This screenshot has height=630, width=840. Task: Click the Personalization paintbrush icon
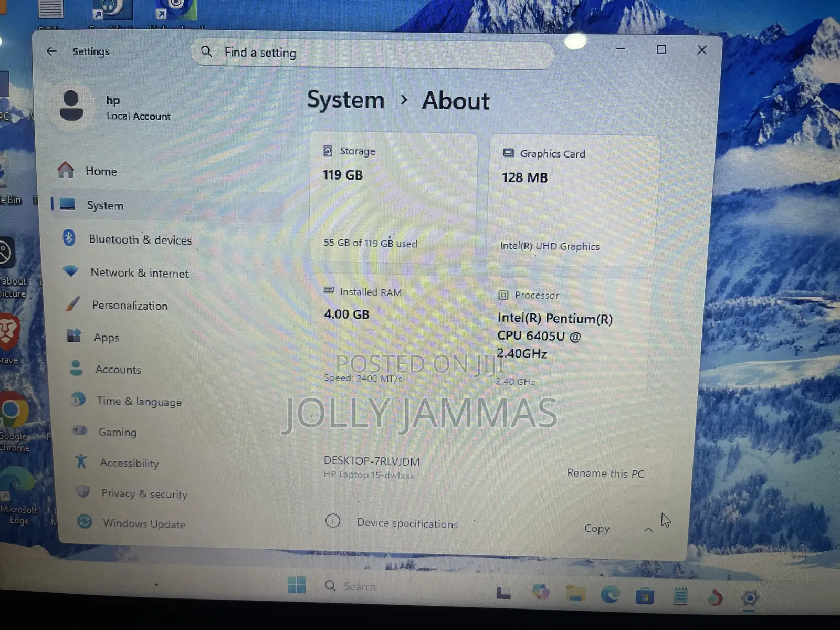coord(72,304)
